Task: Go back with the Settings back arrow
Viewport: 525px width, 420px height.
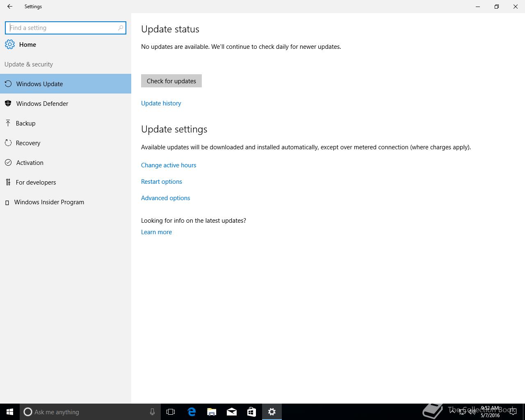Action: tap(10, 7)
